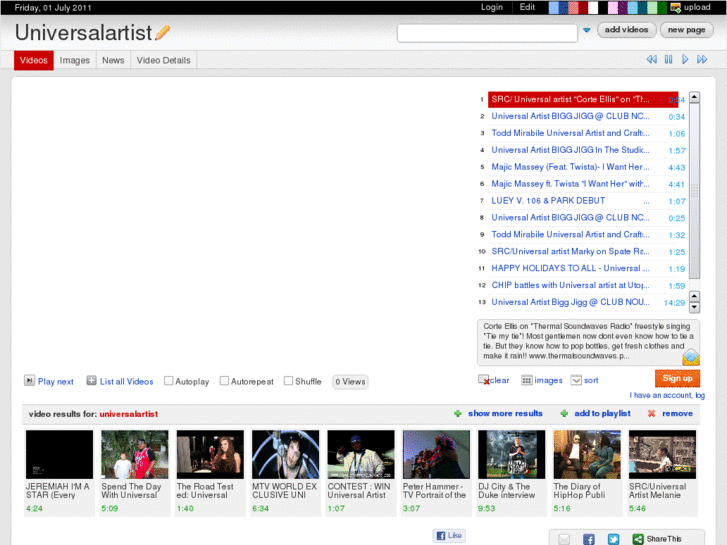Share on Facebook via the share bar icon
The height and width of the screenshot is (545, 727).
589,539
